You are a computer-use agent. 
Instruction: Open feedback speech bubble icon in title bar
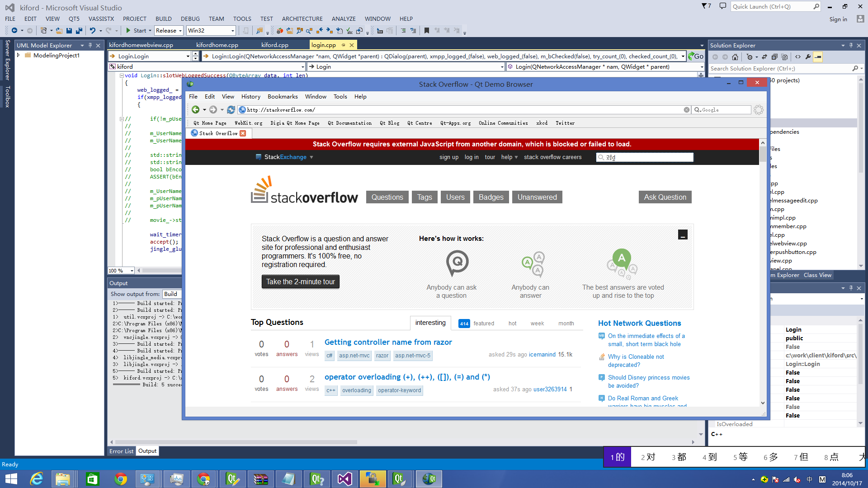pos(722,6)
